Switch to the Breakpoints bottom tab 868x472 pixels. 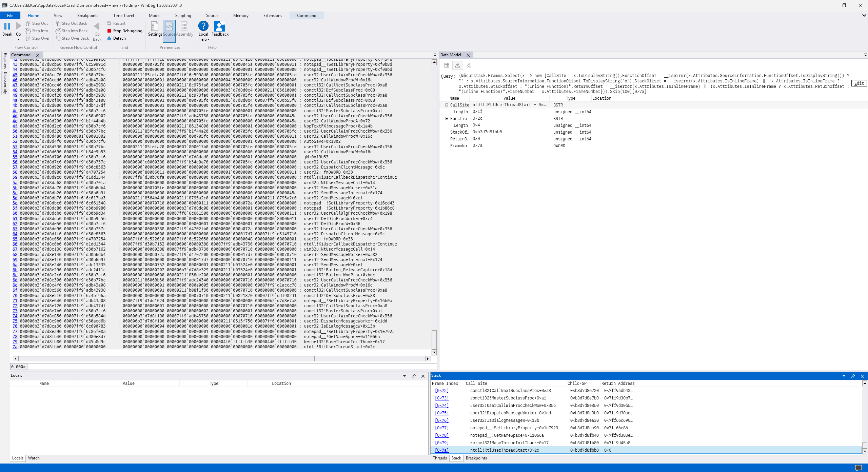coord(476,458)
